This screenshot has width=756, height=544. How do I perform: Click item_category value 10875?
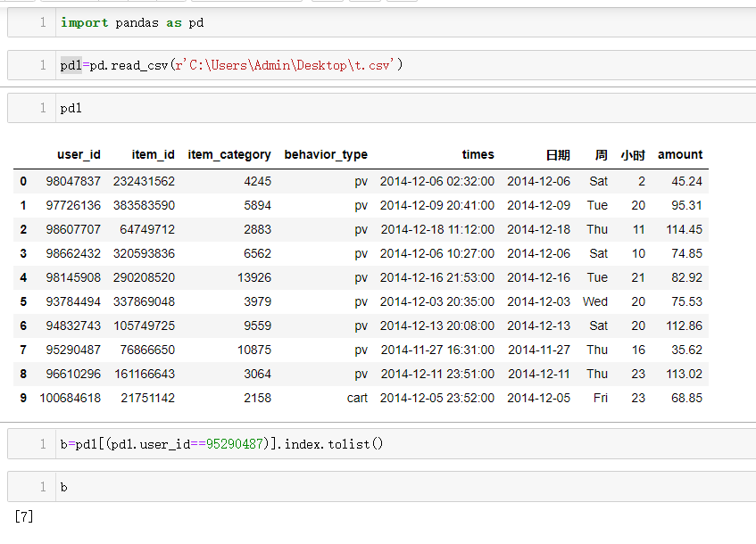click(254, 350)
